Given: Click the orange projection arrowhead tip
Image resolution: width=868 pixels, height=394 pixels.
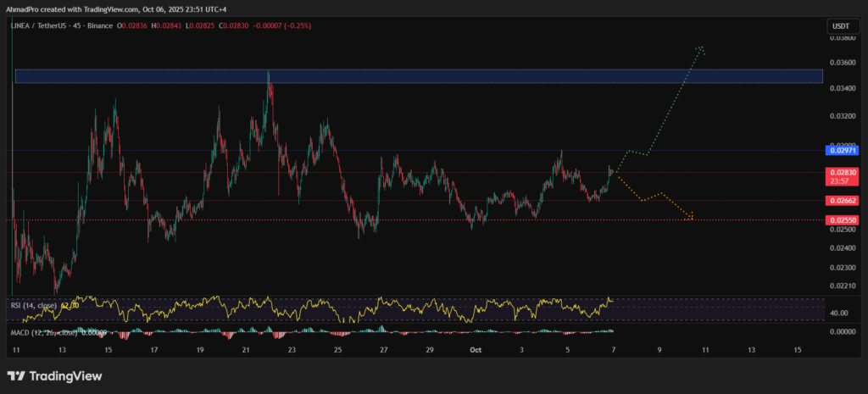Looking at the screenshot, I should [x=692, y=217].
